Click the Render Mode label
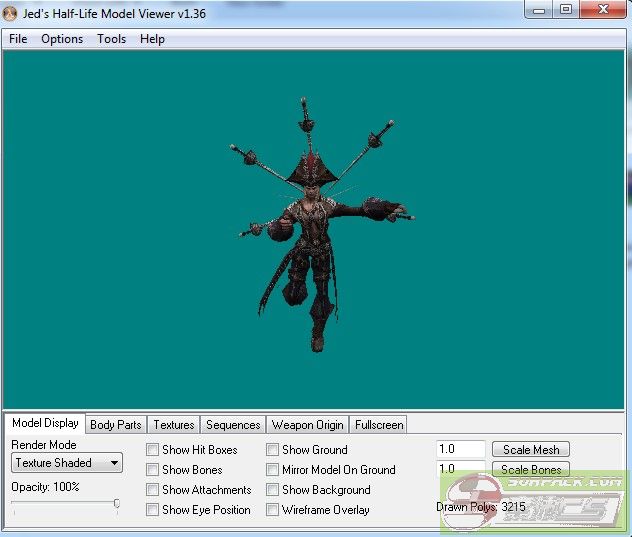 pos(44,445)
